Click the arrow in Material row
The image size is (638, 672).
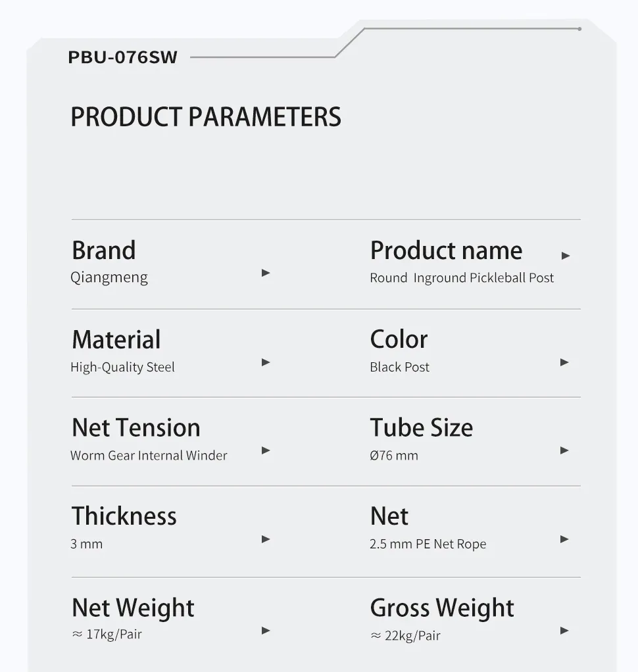266,362
